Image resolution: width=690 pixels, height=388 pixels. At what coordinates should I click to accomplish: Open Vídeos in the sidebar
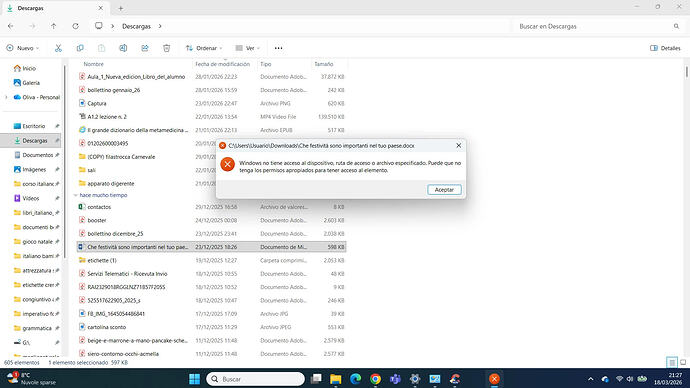point(31,198)
